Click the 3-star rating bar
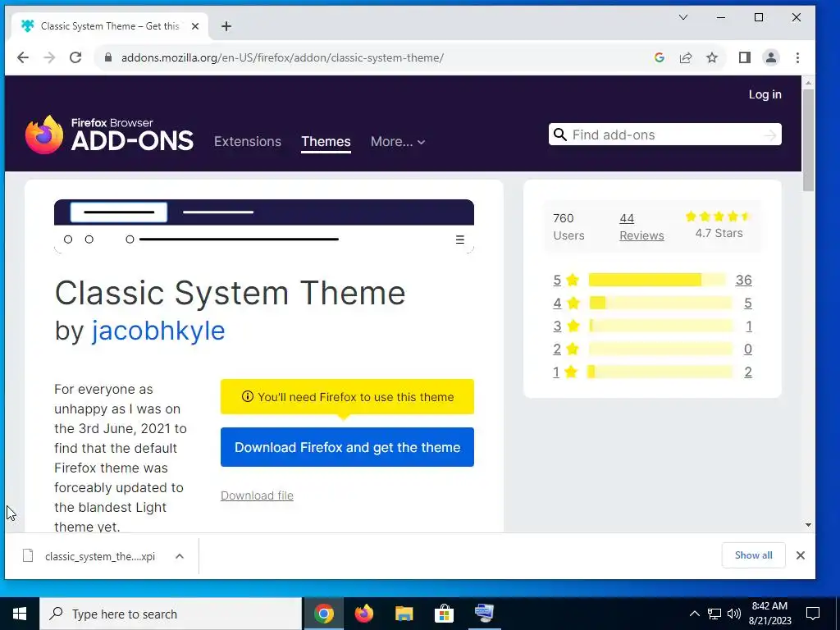Screen dimensions: 840x630 660,326
